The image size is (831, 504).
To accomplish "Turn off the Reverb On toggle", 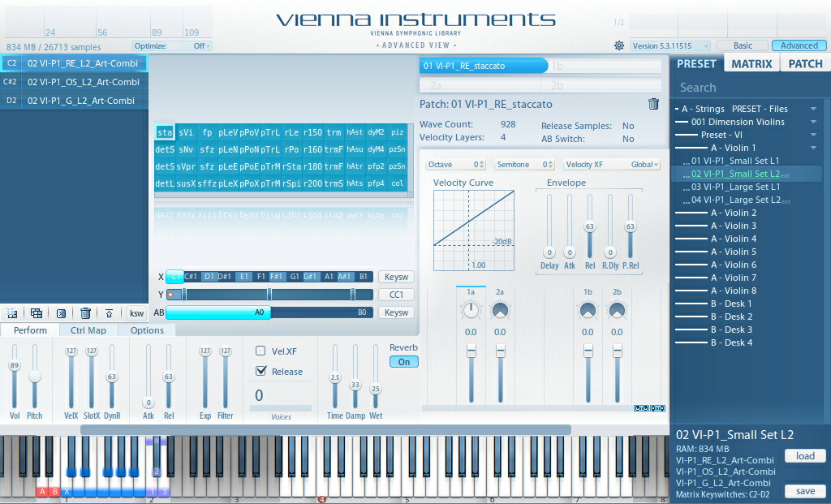I will coord(403,362).
